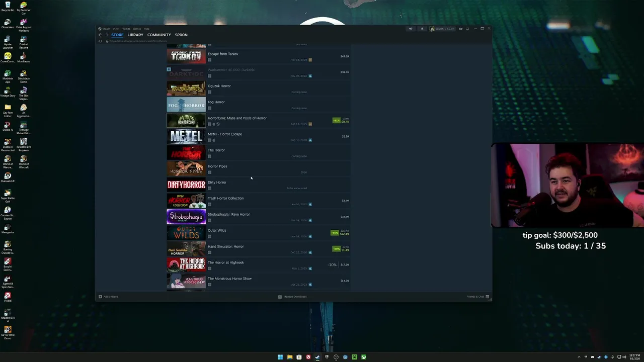The image size is (644, 362).
Task: Open Recycle Bin desktop icon
Action: (x=8, y=7)
